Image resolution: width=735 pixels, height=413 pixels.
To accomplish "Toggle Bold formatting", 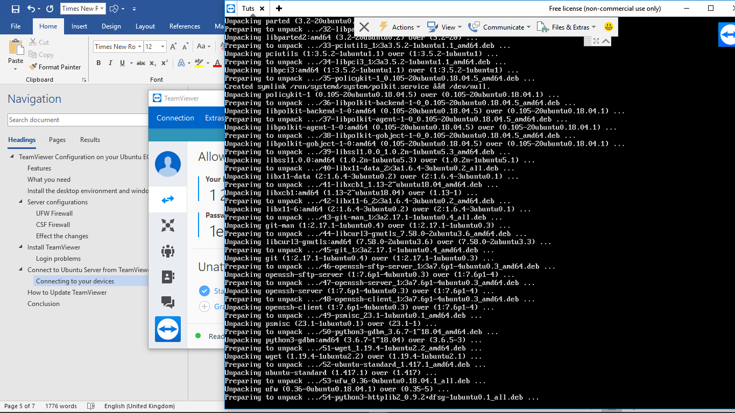I will 98,63.
